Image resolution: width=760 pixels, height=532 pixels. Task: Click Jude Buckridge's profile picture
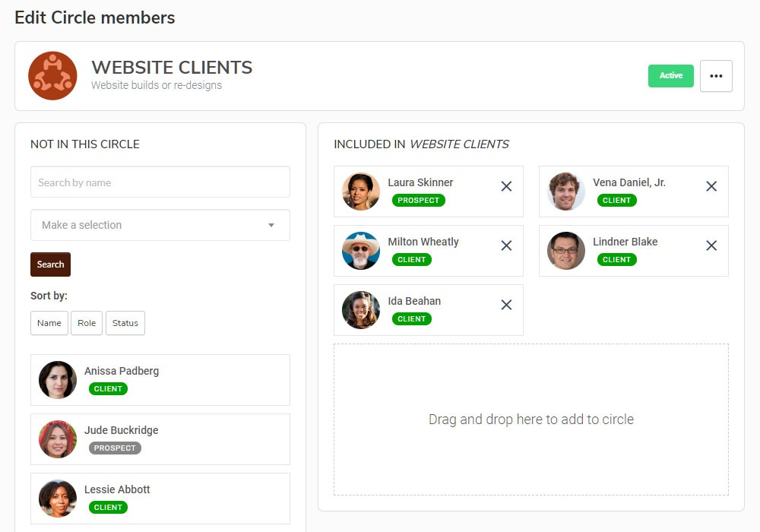click(x=58, y=439)
